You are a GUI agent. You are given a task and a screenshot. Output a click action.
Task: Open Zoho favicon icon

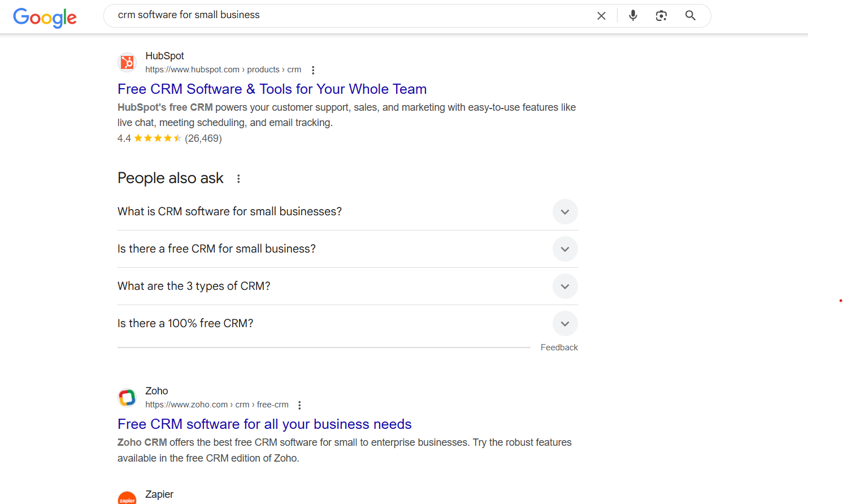point(127,398)
